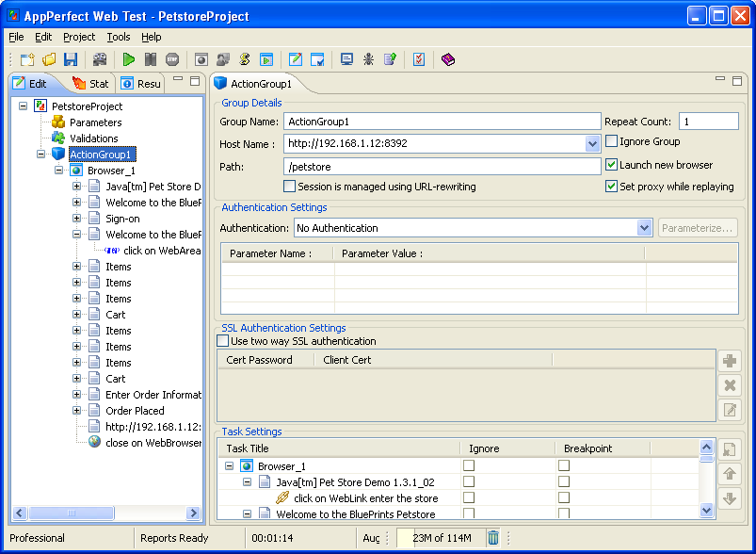Enable the Ignore Group checkbox
Viewport: 756px width, 554px height.
tap(612, 141)
